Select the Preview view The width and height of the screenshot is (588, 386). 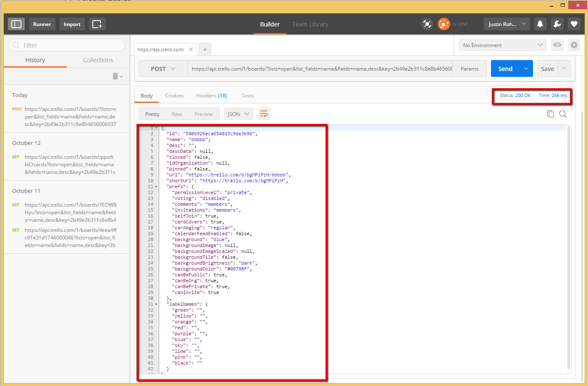tap(204, 114)
